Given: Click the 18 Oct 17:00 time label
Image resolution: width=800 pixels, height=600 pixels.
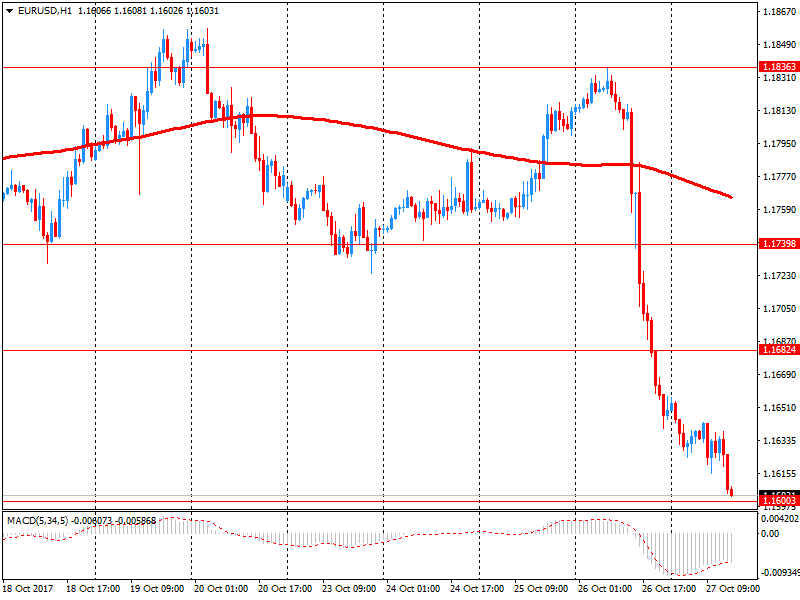Looking at the screenshot, I should [x=93, y=589].
